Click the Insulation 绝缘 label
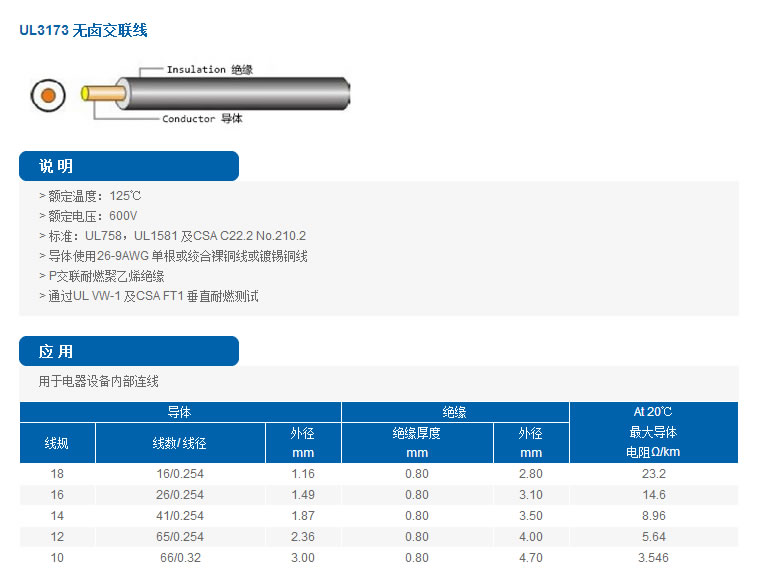This screenshot has width=761, height=588. 209,69
